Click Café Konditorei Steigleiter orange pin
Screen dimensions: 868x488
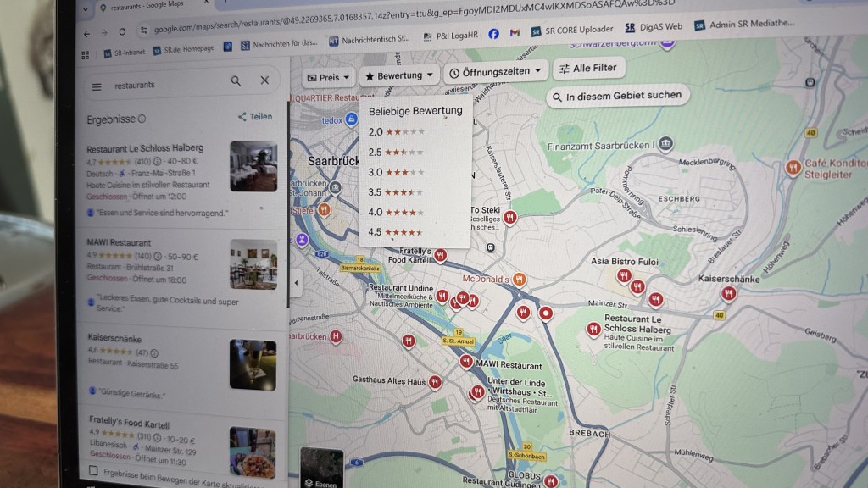click(793, 168)
